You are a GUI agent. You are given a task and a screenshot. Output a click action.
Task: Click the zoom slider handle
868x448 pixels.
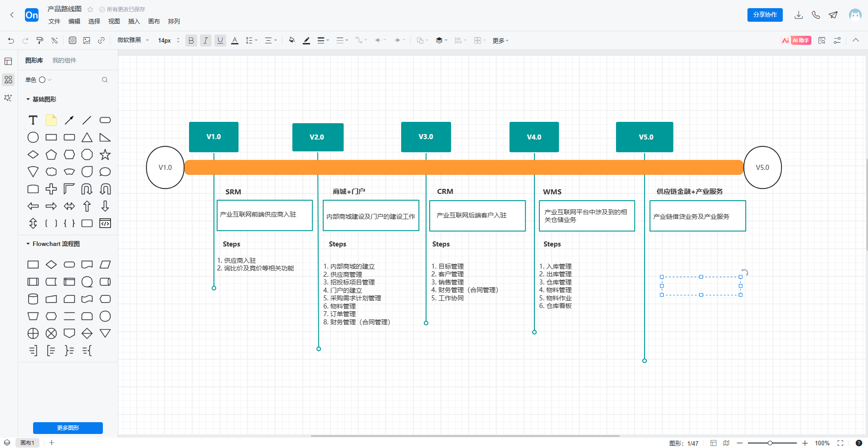[x=770, y=443]
